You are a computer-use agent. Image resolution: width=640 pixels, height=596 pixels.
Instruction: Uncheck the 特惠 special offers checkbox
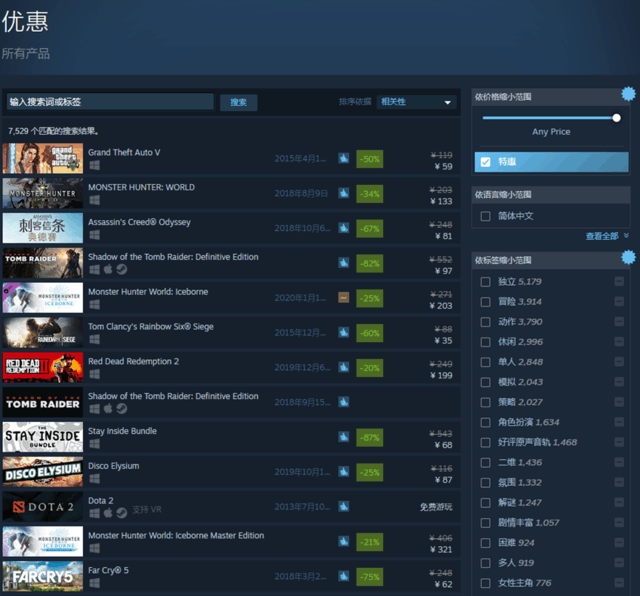tap(485, 162)
